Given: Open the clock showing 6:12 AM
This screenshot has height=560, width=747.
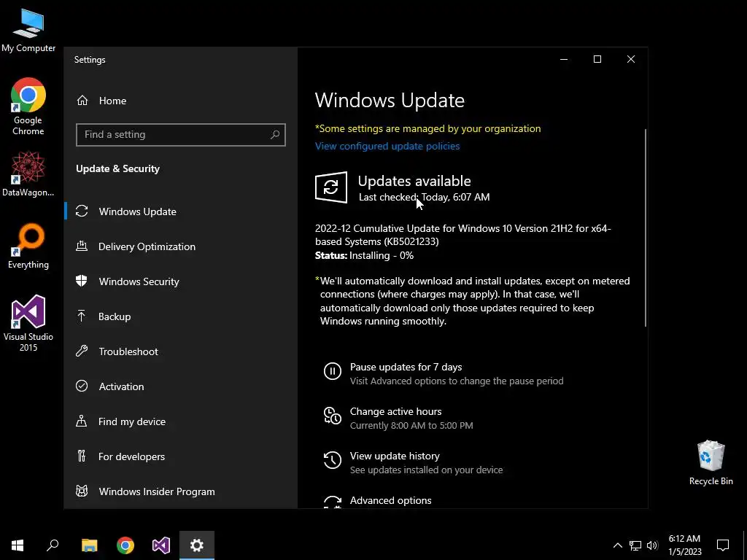Looking at the screenshot, I should pos(684,545).
